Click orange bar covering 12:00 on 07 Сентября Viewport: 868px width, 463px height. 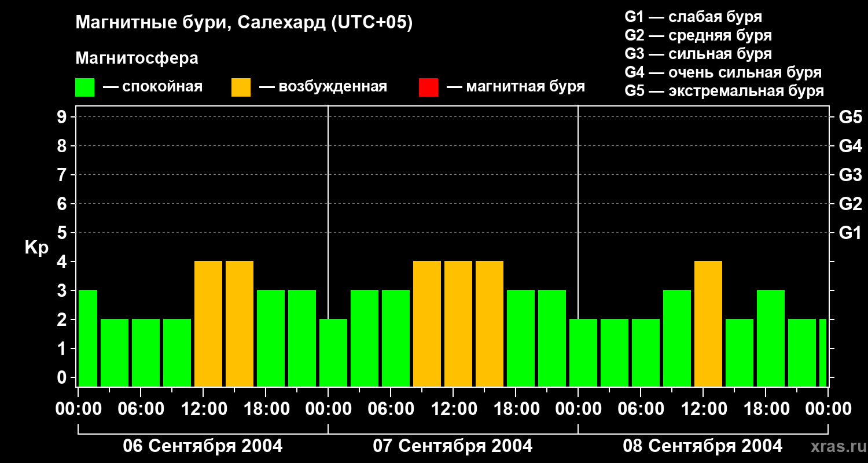coord(458,324)
